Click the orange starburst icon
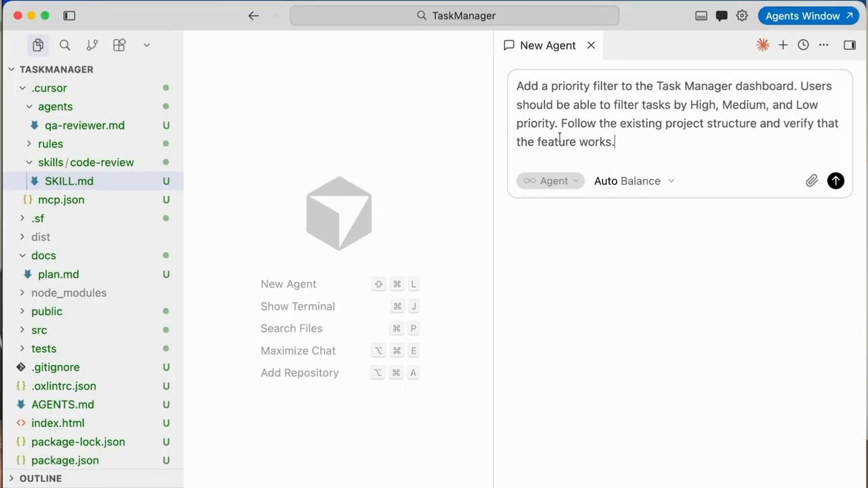Image resolution: width=868 pixels, height=488 pixels. click(763, 45)
